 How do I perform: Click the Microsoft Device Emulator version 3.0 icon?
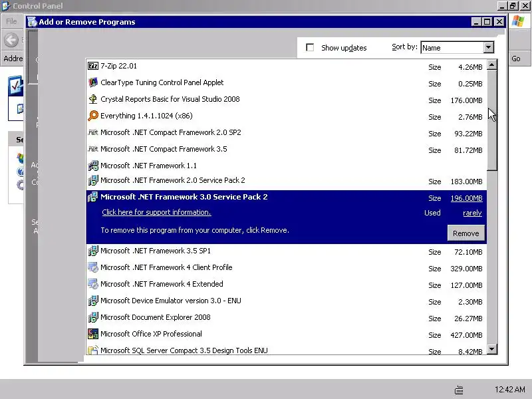[93, 301]
